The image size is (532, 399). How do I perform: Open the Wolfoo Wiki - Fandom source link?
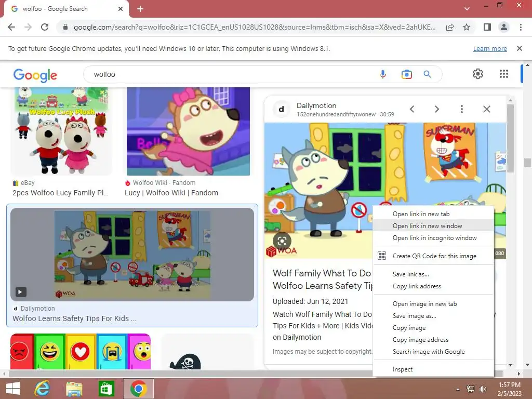coord(164,183)
